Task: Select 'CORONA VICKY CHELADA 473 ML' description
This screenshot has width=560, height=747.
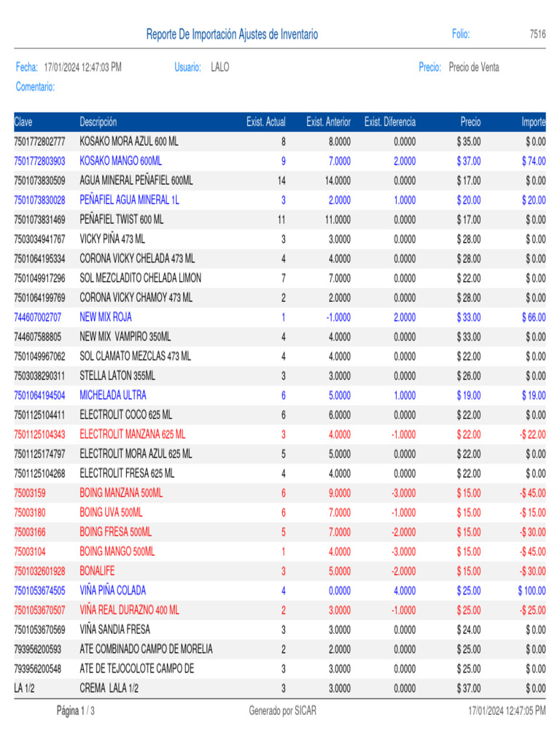Action: click(137, 259)
